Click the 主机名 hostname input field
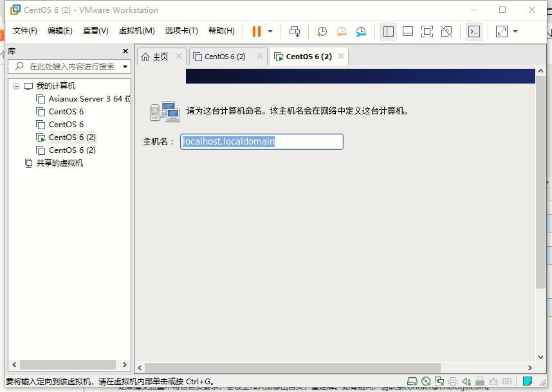Viewport: 552px width, 392px height. [262, 141]
